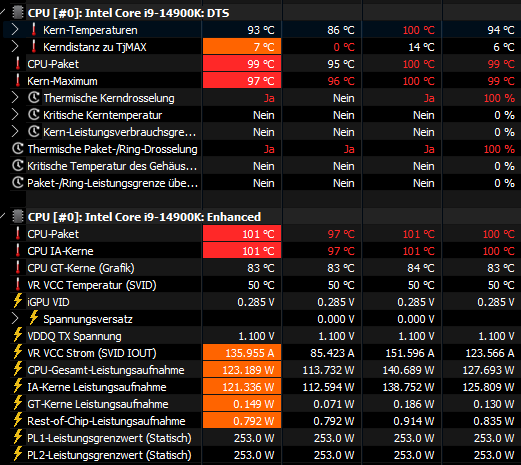Click clock icon of Paket-/Ring-Leistungsgrenze

coord(18,183)
